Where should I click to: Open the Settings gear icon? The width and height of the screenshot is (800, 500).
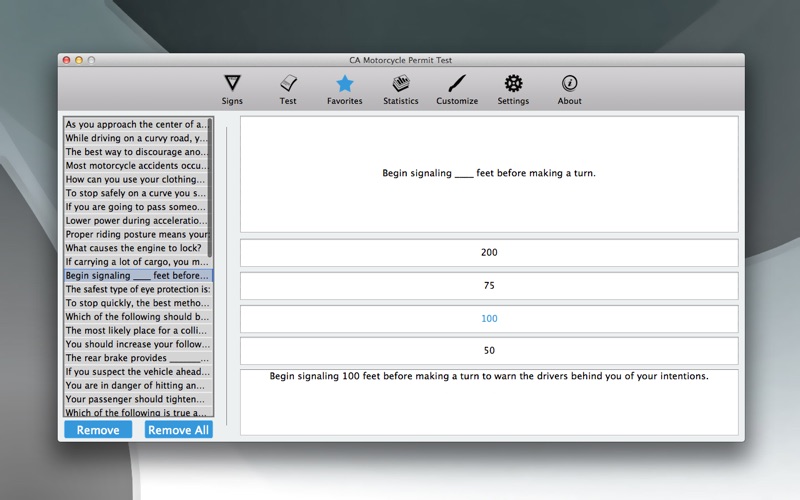[513, 83]
